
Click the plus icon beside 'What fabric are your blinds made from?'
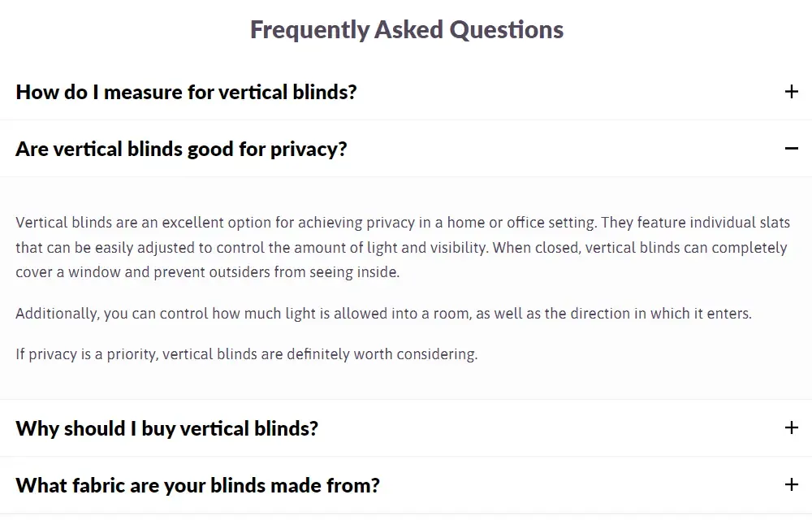[789, 484]
